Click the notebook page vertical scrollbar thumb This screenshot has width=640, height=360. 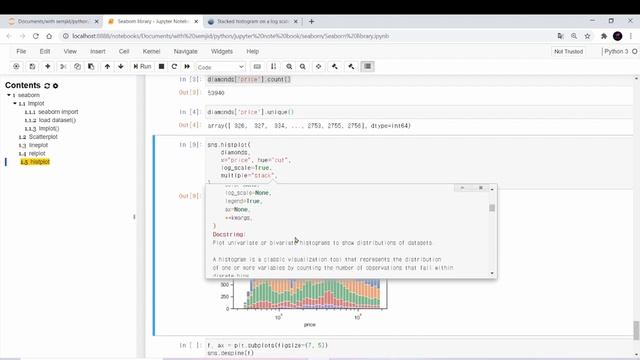coord(636,330)
